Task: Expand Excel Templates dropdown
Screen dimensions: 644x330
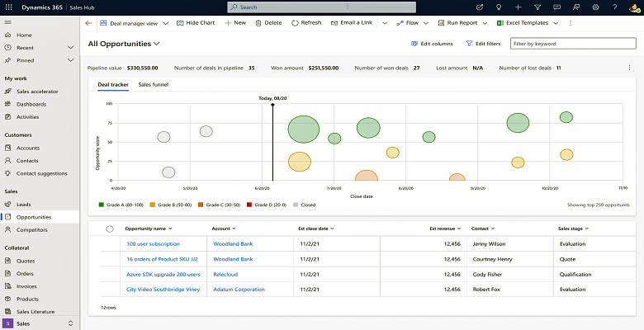Action: tap(556, 23)
